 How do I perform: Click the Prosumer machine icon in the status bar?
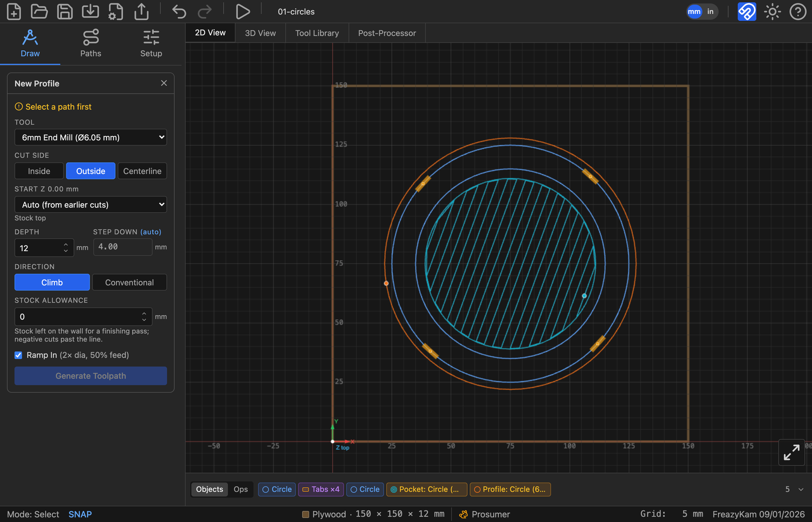click(x=463, y=514)
